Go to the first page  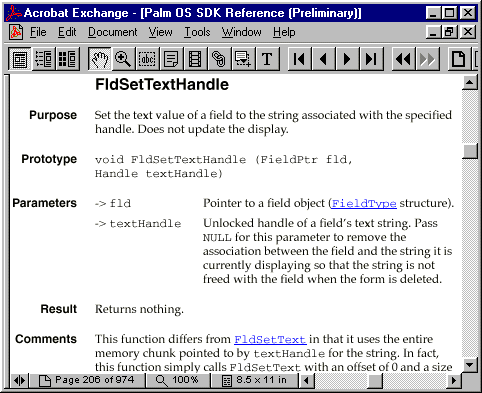pyautogui.click(x=299, y=59)
